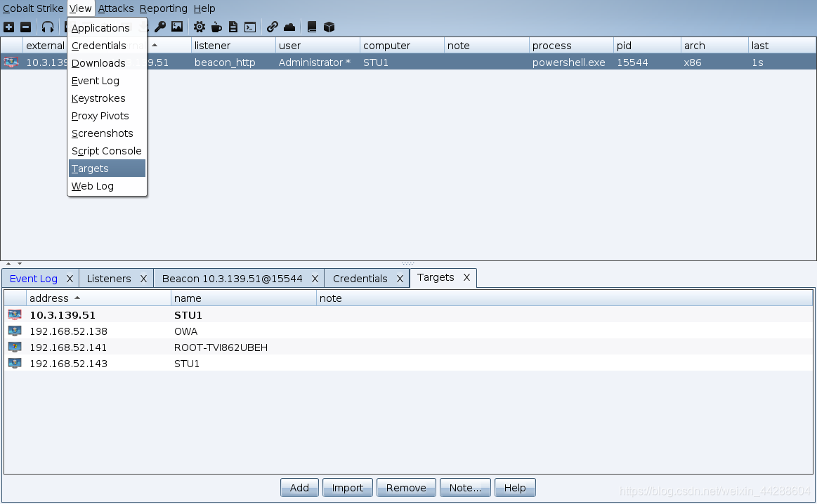Sort targets by note column header
This screenshot has width=817, height=504.
[564, 298]
